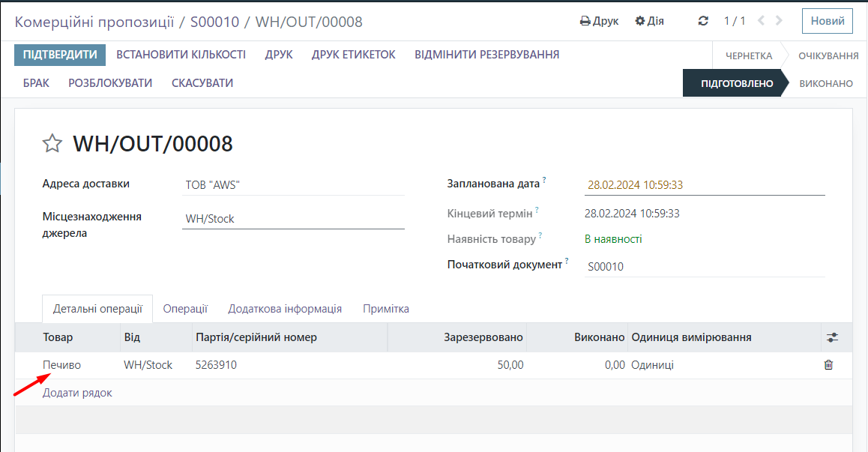Screen dimensions: 868x452
Task: Click Встановити кількості button
Action: click(x=181, y=55)
